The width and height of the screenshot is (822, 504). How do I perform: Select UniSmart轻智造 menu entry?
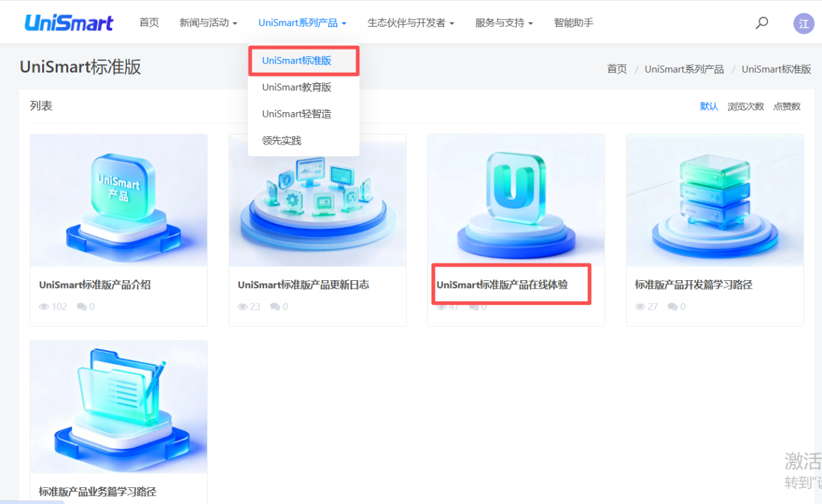296,114
